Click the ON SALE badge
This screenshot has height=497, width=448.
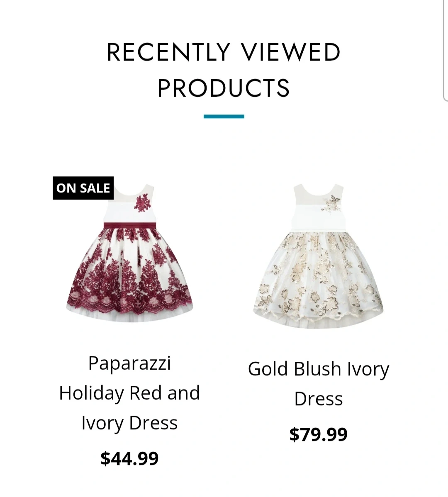coord(83,188)
